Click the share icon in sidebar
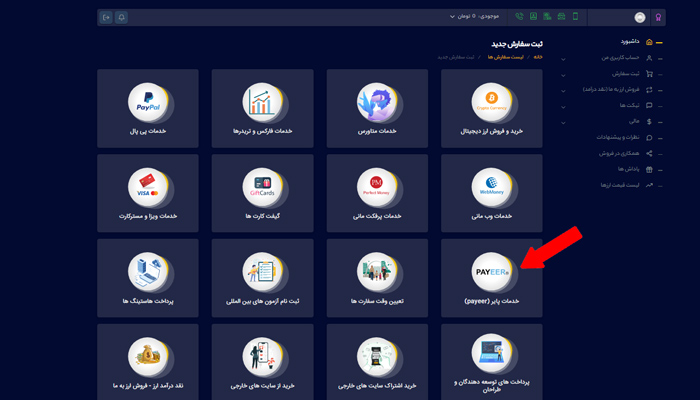Screen dimensions: 700x400 tap(649, 154)
